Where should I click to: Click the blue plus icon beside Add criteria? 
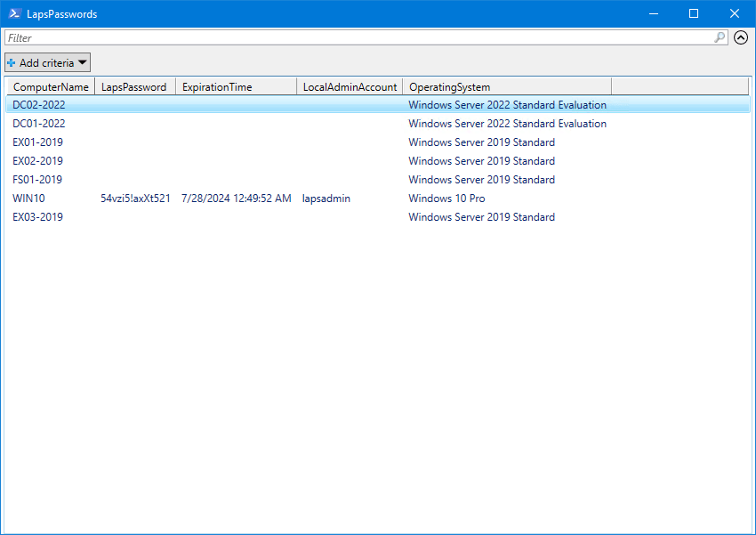[12, 63]
